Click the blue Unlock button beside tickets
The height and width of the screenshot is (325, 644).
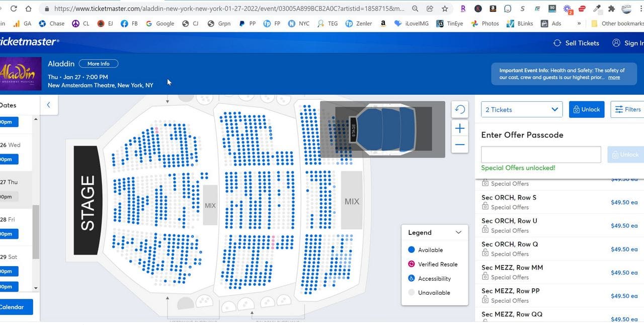587,109
